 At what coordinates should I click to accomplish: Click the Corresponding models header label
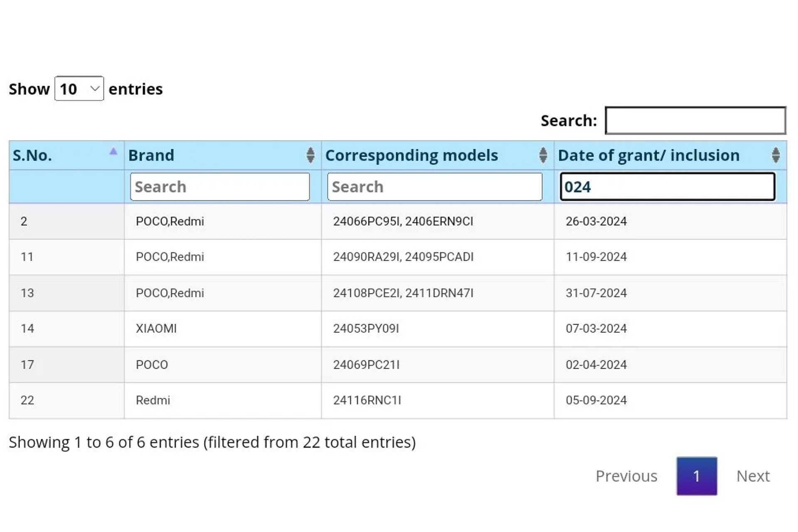click(411, 155)
